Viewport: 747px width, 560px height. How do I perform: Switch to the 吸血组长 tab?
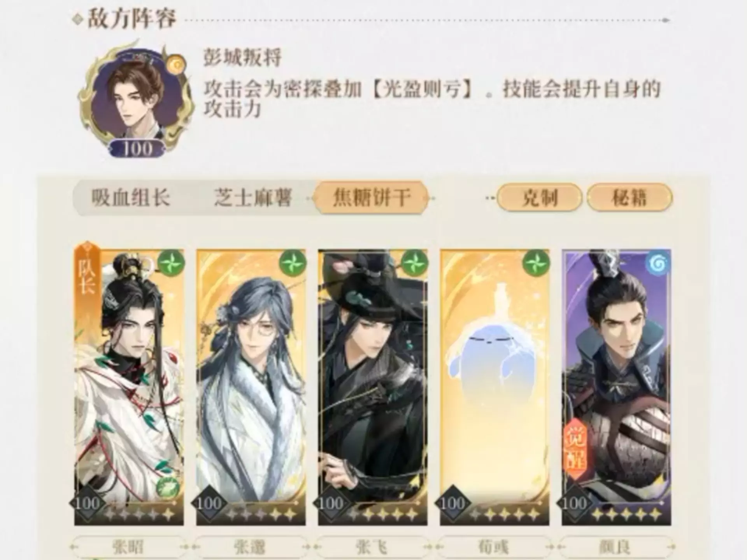click(131, 198)
